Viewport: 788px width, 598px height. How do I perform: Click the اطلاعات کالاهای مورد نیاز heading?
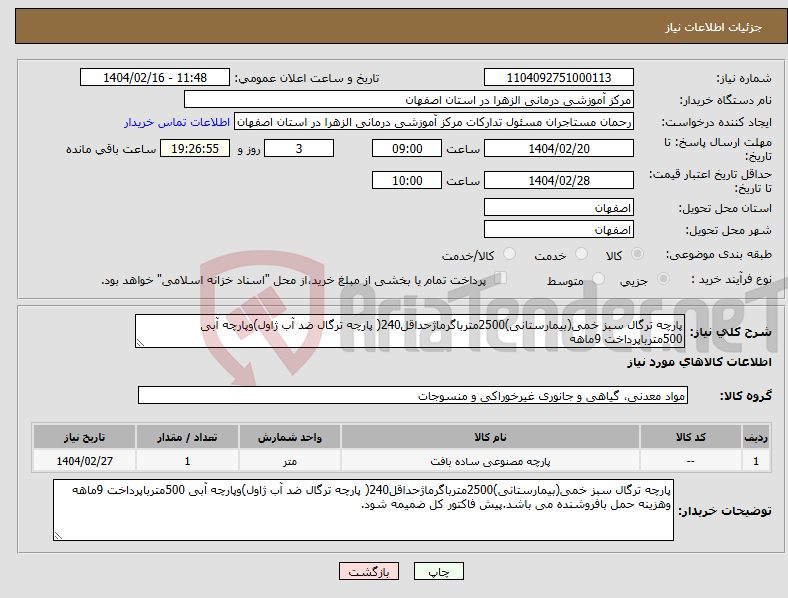coord(699,362)
